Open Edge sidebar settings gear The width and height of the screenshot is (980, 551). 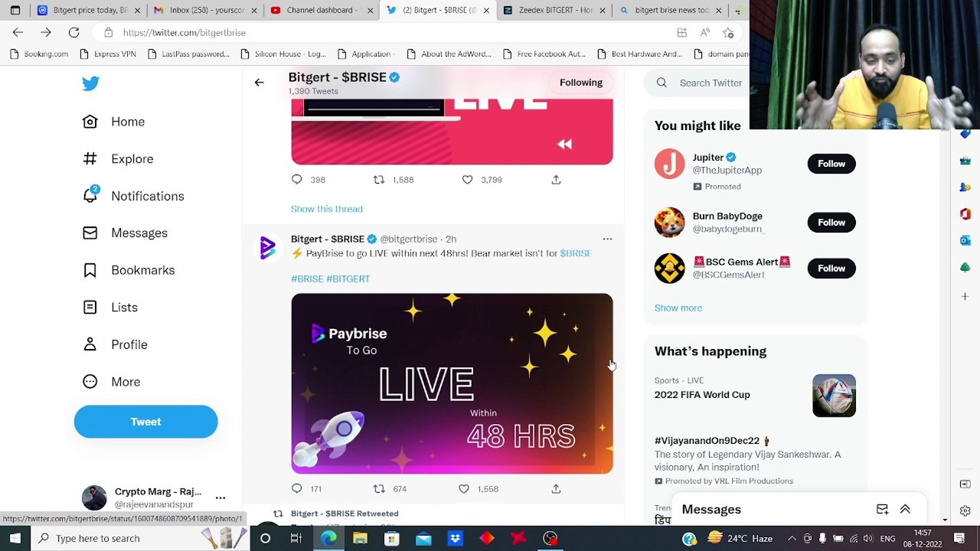pos(965,511)
